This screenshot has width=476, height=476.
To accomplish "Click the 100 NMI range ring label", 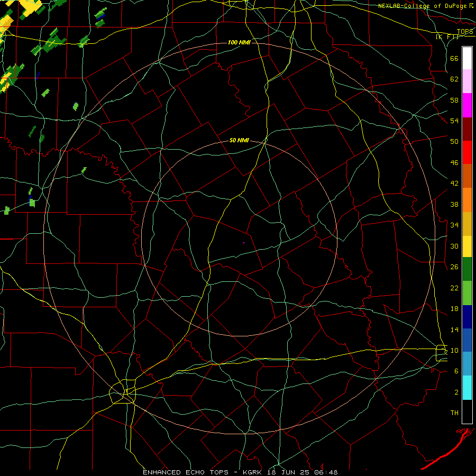I will (239, 42).
